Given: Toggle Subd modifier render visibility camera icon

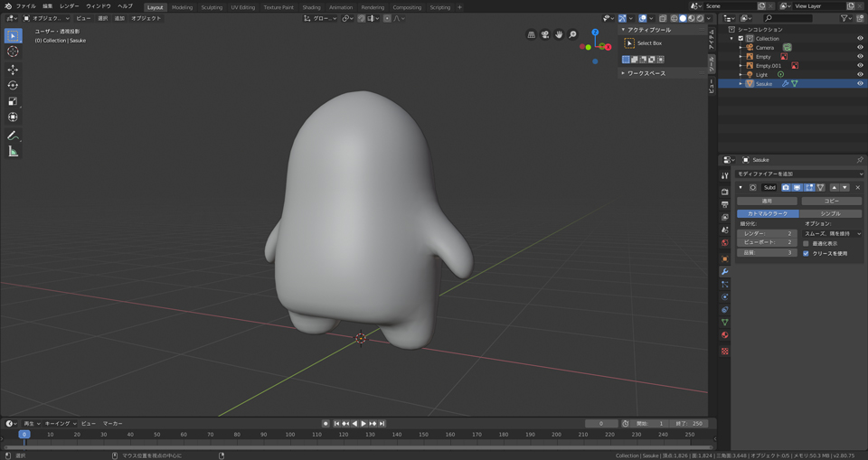Looking at the screenshot, I should pos(786,188).
